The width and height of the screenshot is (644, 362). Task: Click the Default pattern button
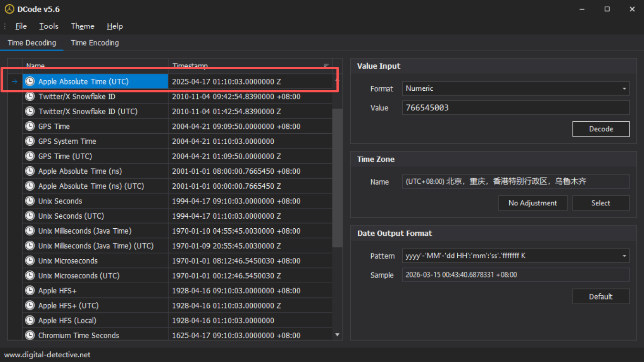point(601,297)
